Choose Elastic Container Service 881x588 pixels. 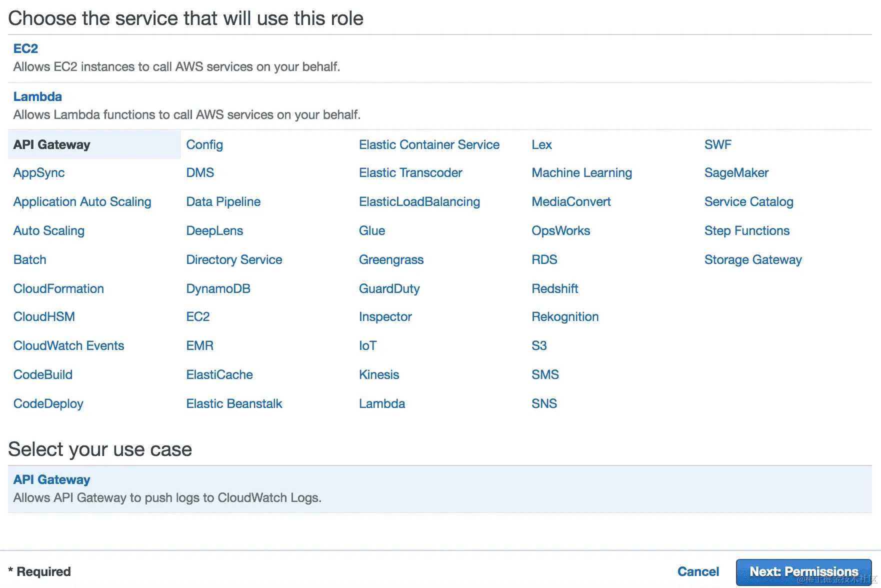click(x=429, y=144)
